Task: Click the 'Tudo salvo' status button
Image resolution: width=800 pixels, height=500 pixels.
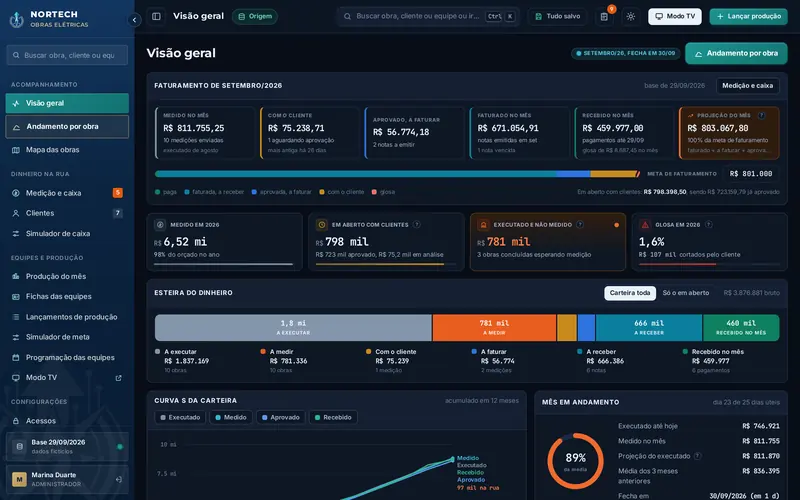Action: 557,16
